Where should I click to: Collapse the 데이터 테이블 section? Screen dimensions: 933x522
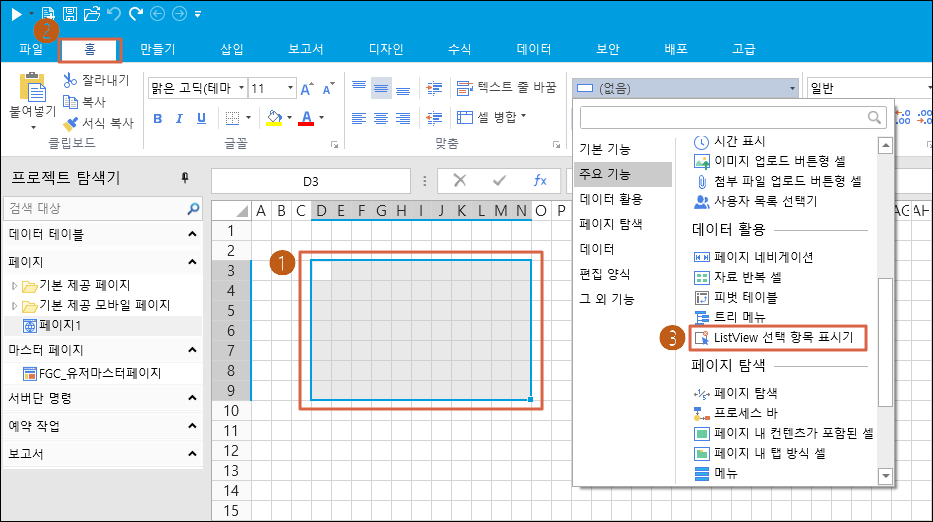pos(192,235)
